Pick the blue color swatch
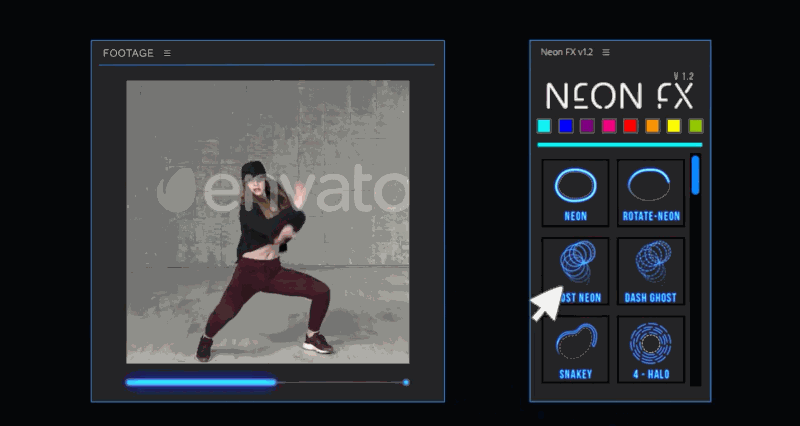 coord(566,126)
